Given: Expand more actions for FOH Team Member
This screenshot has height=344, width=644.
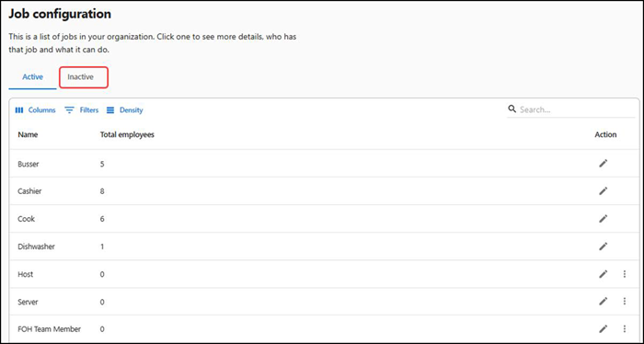Looking at the screenshot, I should [x=625, y=328].
